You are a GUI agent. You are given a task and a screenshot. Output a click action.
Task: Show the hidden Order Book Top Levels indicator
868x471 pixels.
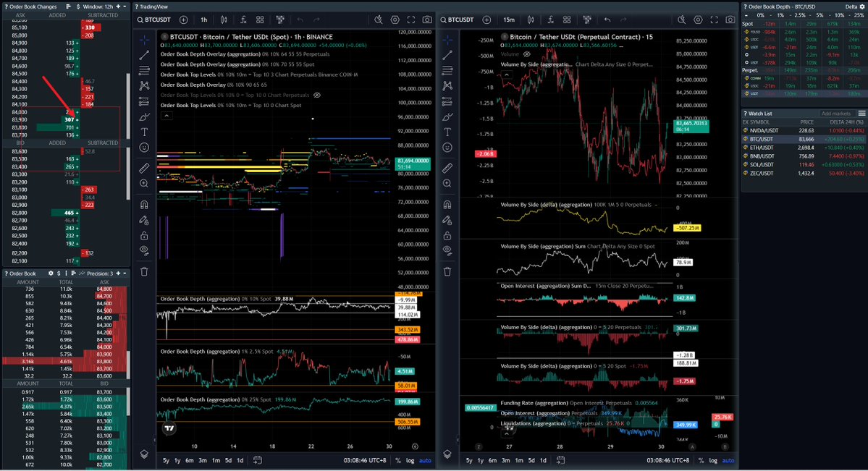[317, 96]
